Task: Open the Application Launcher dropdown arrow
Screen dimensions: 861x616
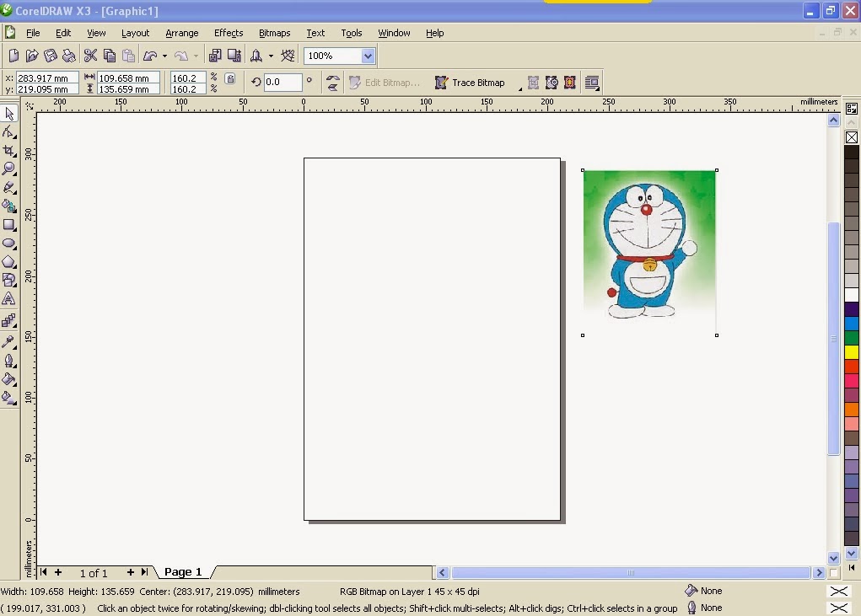Action: (x=271, y=56)
